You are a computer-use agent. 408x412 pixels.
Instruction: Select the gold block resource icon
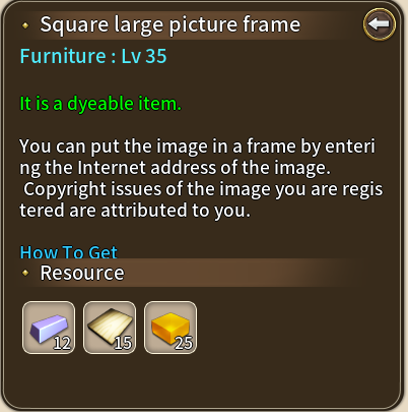[x=170, y=327]
